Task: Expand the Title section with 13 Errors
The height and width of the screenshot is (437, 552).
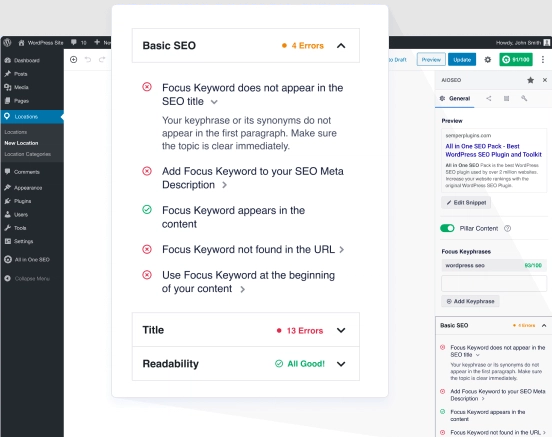Action: click(x=246, y=330)
